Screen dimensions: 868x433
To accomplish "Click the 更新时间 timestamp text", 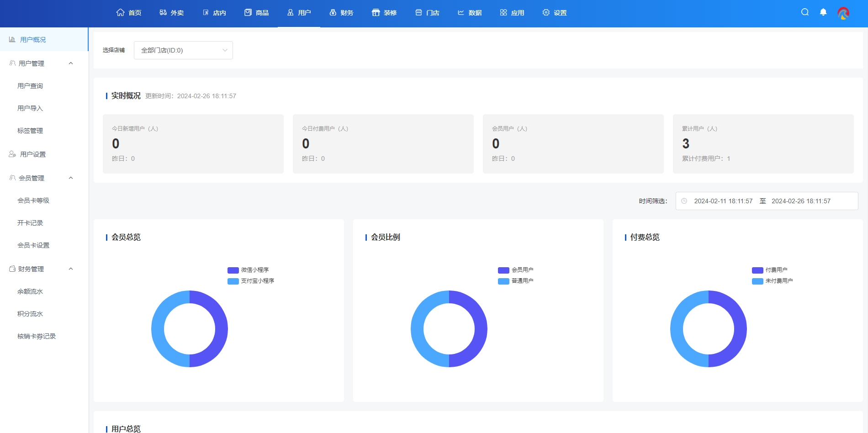I will [x=191, y=96].
